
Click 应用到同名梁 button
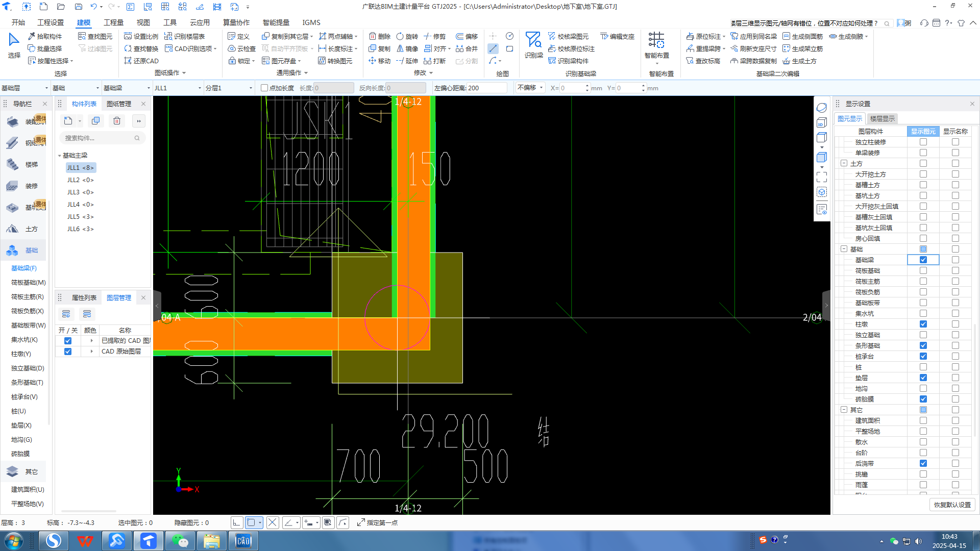pyautogui.click(x=753, y=36)
